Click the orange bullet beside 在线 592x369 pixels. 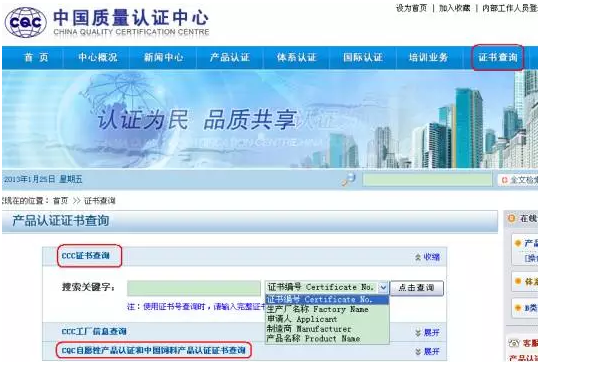pyautogui.click(x=511, y=218)
